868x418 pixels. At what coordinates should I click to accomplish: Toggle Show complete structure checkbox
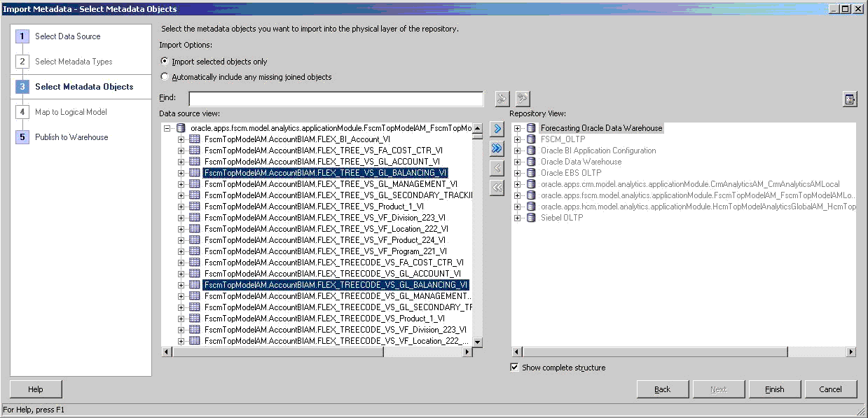(x=515, y=368)
